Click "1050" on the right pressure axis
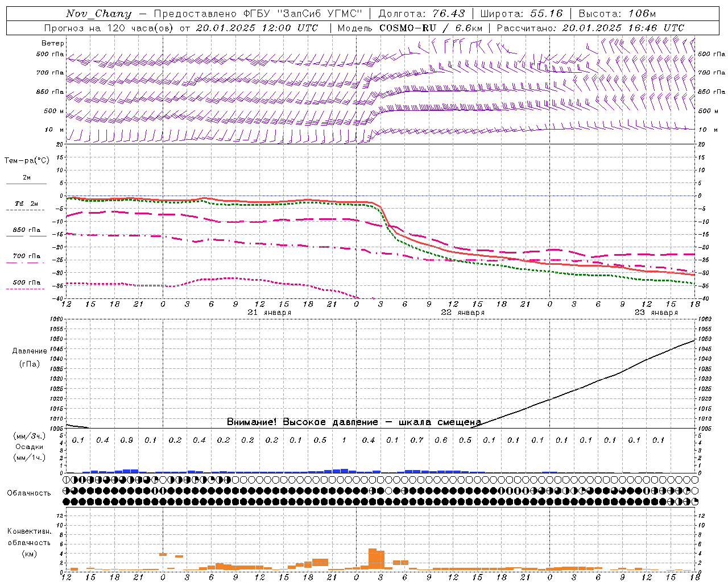This screenshot has height=582, width=728. (705, 339)
